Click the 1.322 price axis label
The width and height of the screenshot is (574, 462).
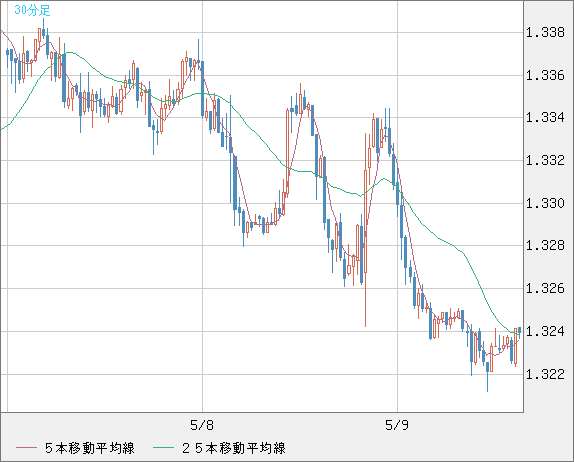click(x=545, y=374)
